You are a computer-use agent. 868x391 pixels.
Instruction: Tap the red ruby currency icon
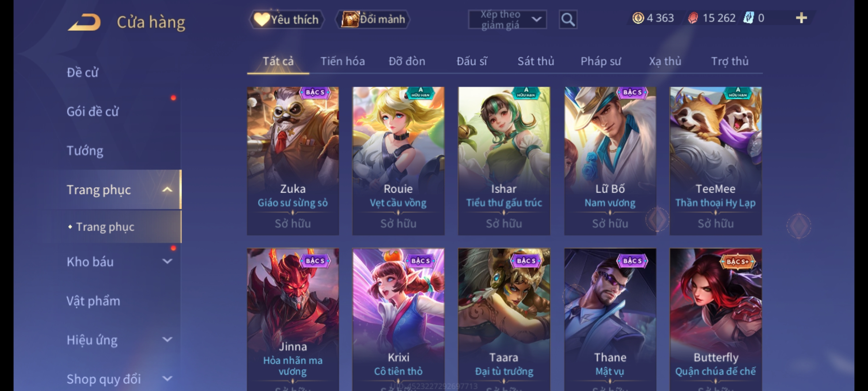(693, 18)
